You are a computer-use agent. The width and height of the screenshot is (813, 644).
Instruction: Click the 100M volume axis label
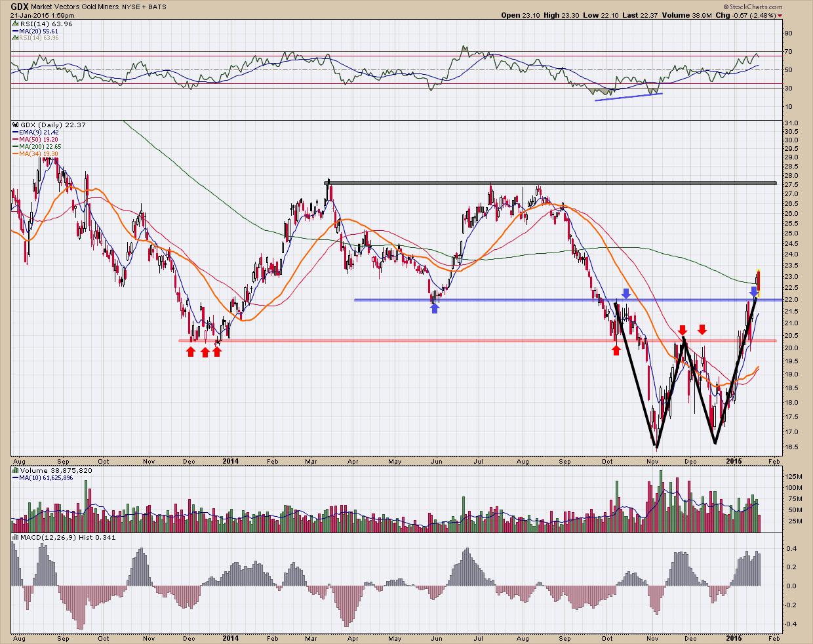coord(793,488)
